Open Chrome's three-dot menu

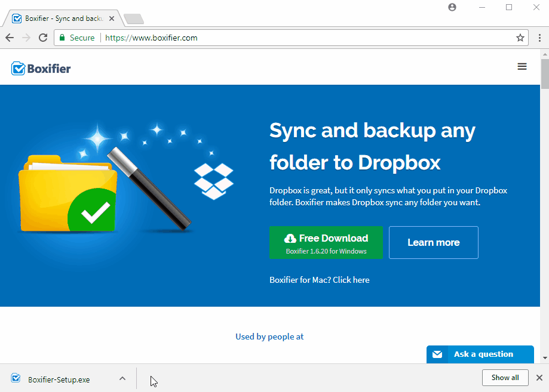[539, 38]
